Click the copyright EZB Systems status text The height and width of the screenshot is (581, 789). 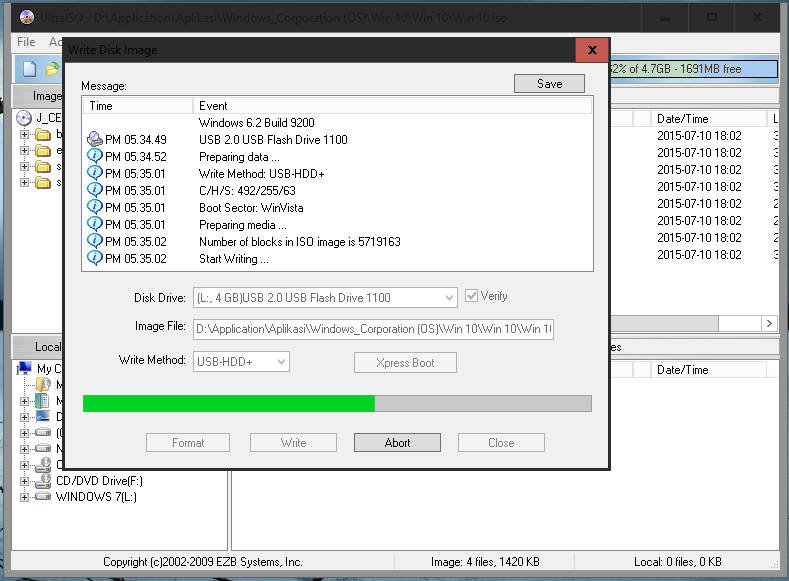point(203,562)
